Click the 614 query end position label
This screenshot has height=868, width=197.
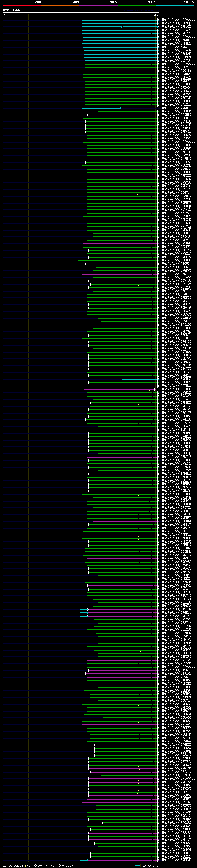click(x=155, y=15)
